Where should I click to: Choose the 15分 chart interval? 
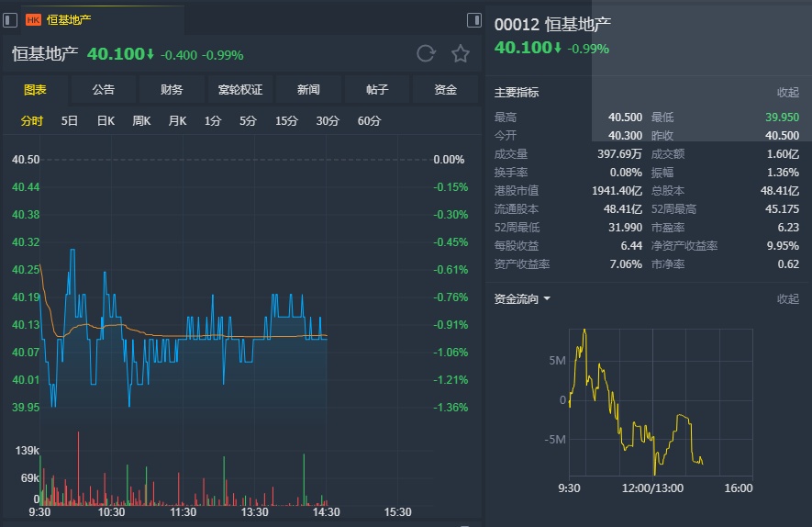pyautogui.click(x=286, y=121)
